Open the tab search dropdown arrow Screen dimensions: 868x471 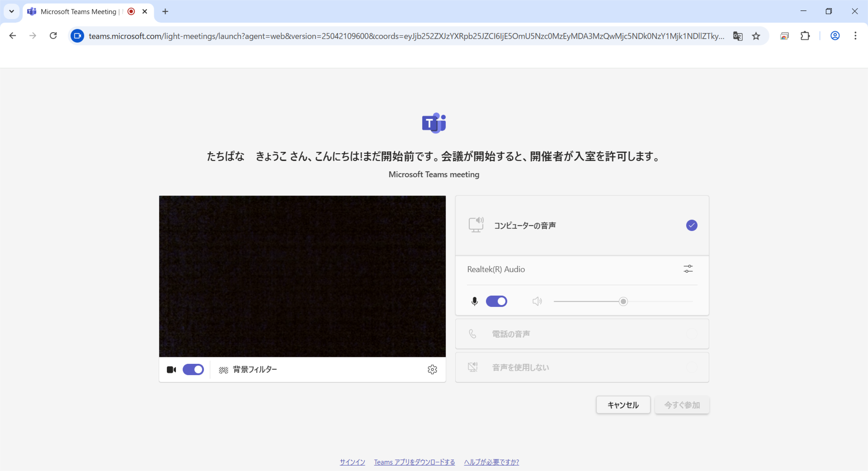point(11,11)
